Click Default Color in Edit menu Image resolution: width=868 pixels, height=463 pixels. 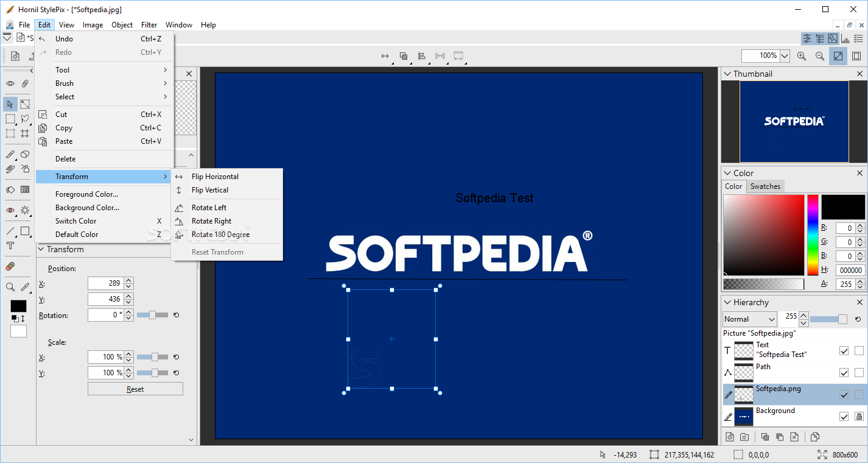(x=105, y=235)
